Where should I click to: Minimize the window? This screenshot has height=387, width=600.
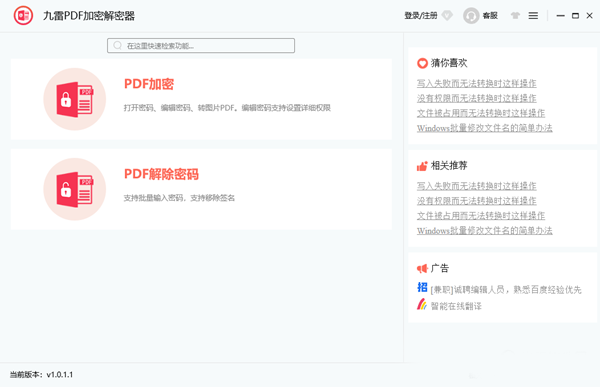(561, 16)
